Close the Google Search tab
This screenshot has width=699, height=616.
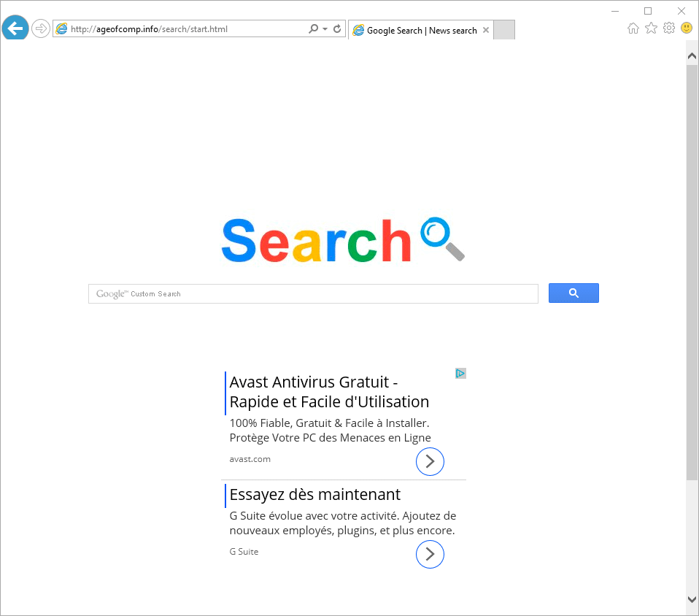(x=486, y=31)
